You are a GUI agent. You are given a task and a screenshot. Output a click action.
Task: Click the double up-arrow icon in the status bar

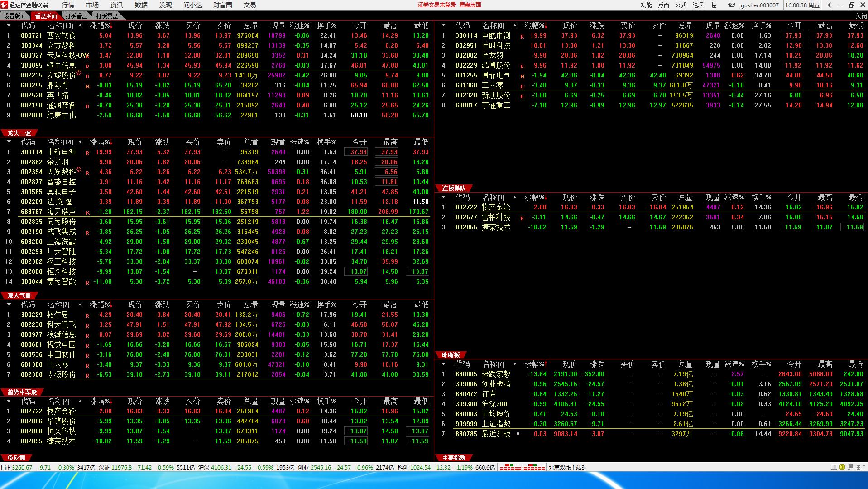point(858,467)
